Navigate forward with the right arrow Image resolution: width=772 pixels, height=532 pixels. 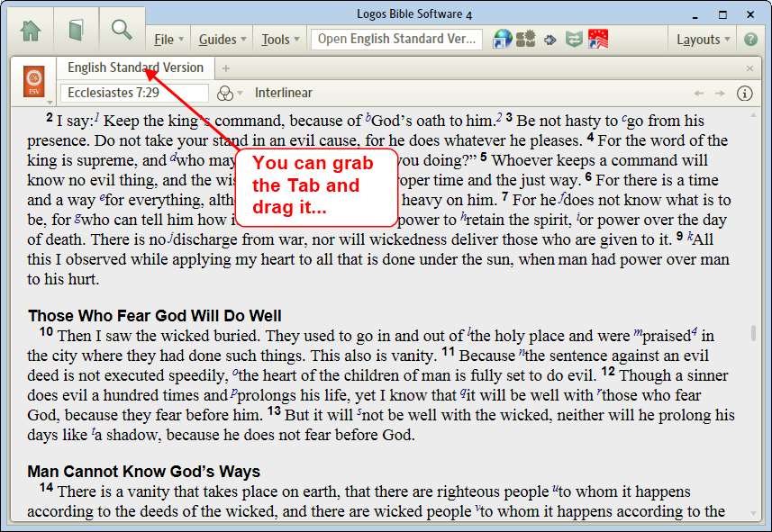point(720,93)
